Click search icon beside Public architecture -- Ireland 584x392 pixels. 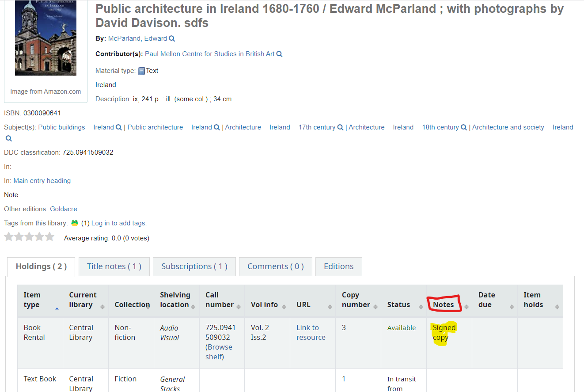click(216, 127)
